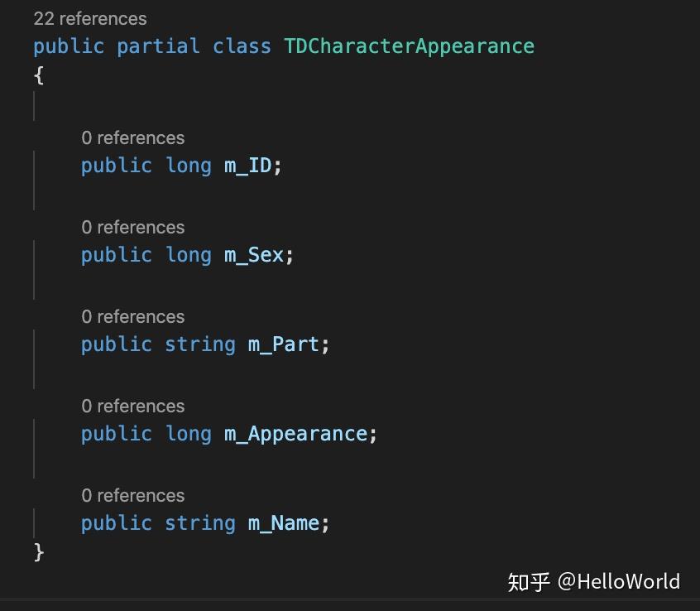This screenshot has width=700, height=611.
Task: Click 0 references above m_Appearance
Action: click(x=133, y=406)
